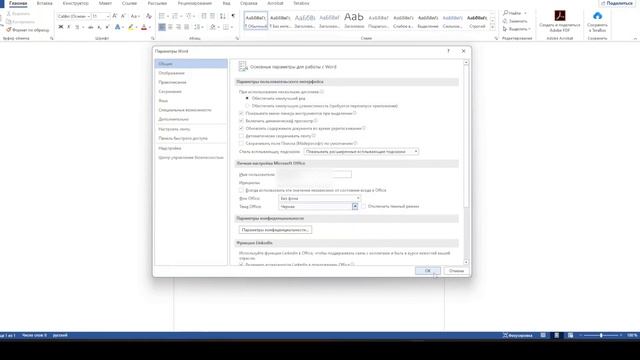Switch to Focus mode in status bar
Screen dimensions: 640x360
coord(518,336)
